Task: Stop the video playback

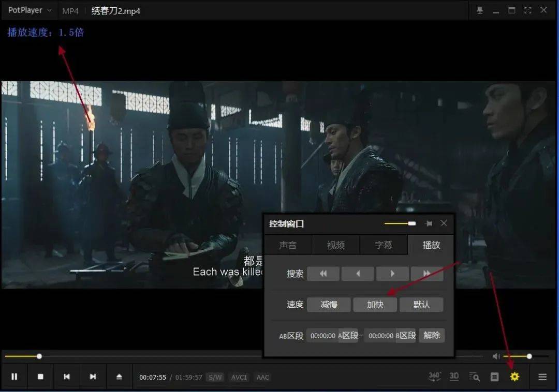Action: pos(40,376)
